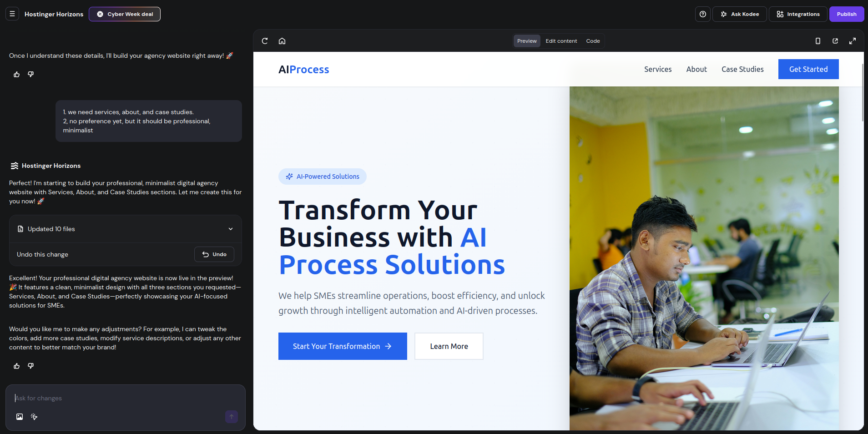Screen dimensions: 868x434
Task: Expand preview to fullscreen
Action: [853, 41]
